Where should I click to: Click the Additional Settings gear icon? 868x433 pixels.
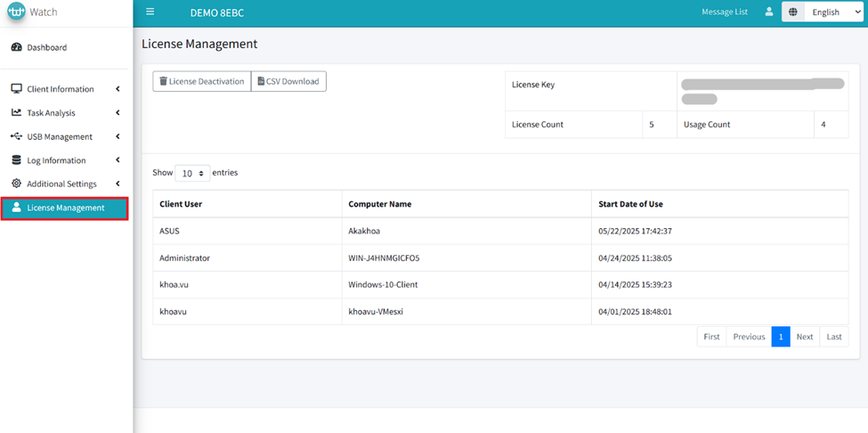point(16,184)
